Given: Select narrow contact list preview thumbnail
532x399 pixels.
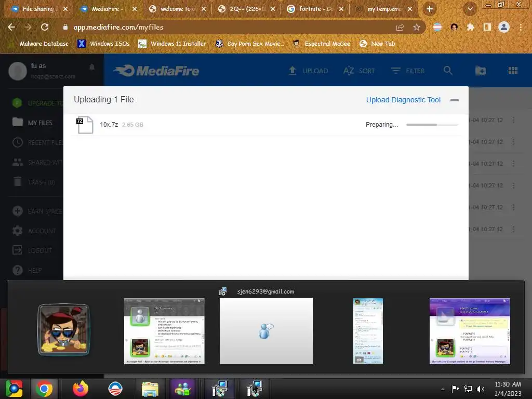Looking at the screenshot, I should tap(368, 331).
